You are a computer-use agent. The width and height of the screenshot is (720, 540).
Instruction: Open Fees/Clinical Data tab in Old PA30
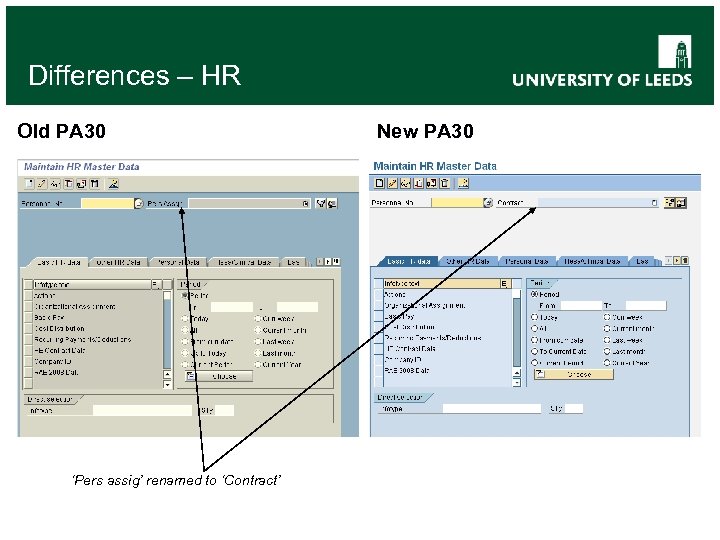point(243,262)
